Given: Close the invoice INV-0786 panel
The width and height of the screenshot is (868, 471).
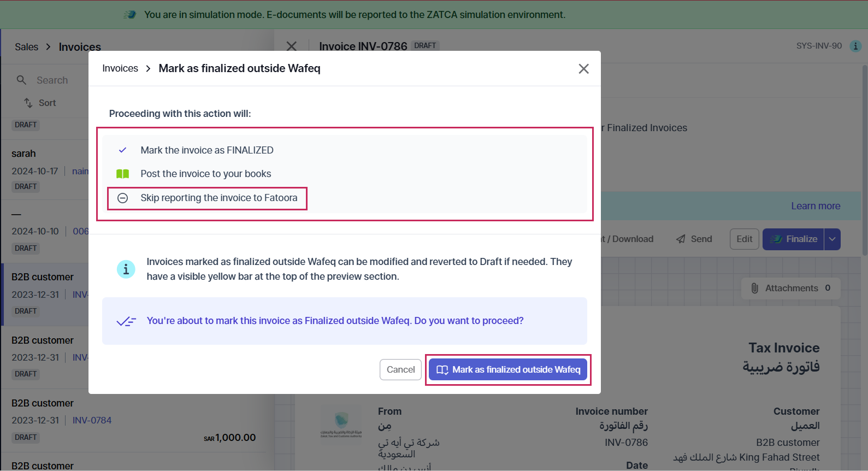Looking at the screenshot, I should click(x=292, y=46).
